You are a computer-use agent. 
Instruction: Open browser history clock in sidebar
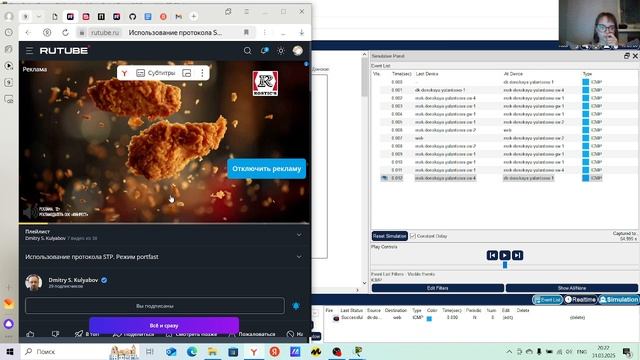9,32
